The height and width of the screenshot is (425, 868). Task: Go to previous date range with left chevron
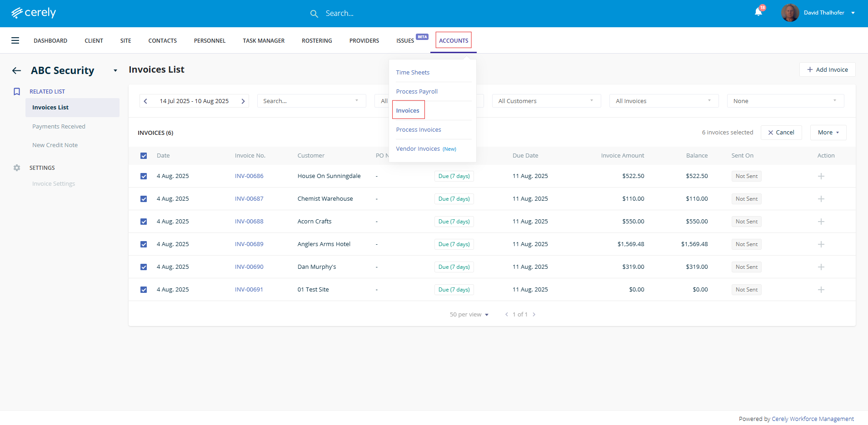[145, 101]
